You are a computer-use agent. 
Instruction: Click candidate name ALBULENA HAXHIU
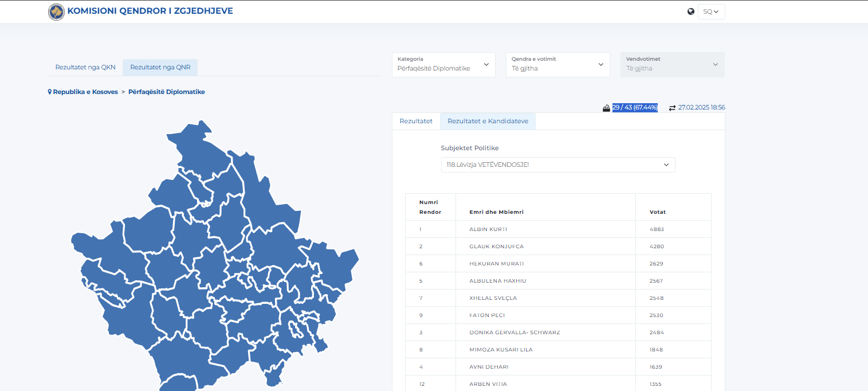(498, 281)
